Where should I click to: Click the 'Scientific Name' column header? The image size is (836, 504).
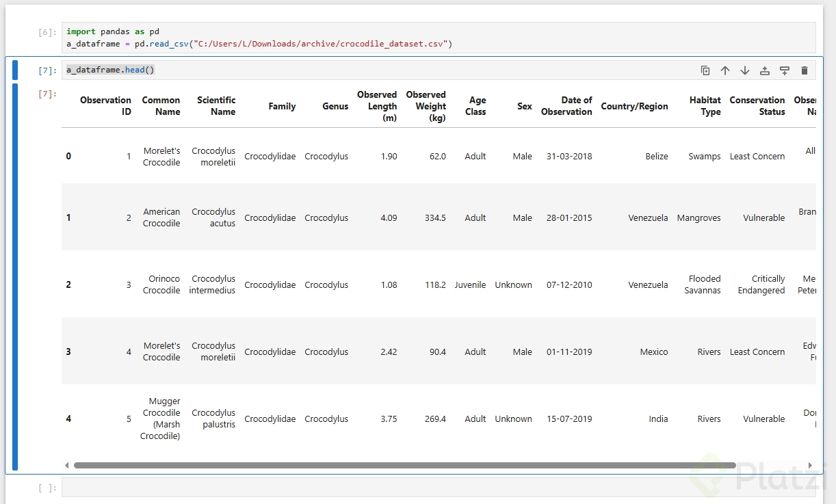(x=216, y=106)
